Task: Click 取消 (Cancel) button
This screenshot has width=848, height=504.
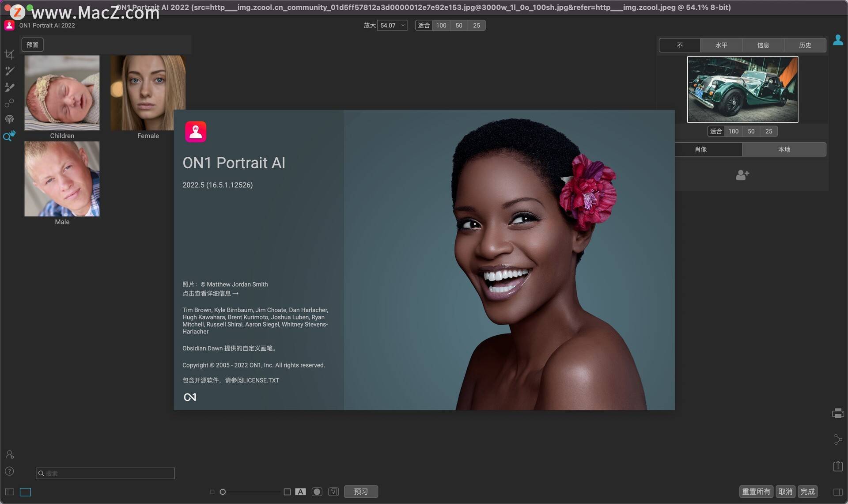Action: (x=786, y=492)
